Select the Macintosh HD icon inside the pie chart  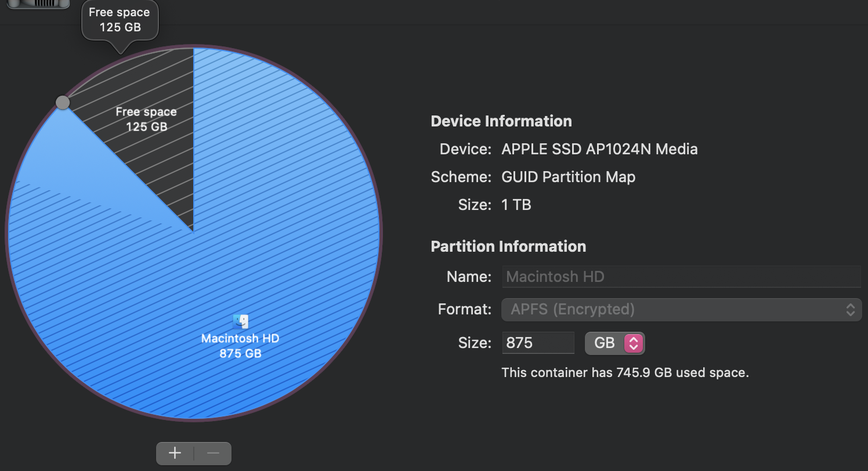(x=240, y=322)
